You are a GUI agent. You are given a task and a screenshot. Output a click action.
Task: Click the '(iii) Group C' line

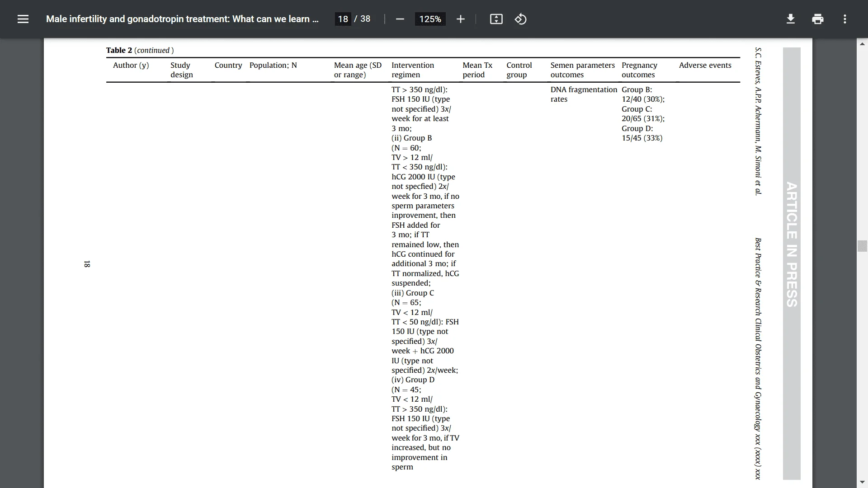coord(413,293)
